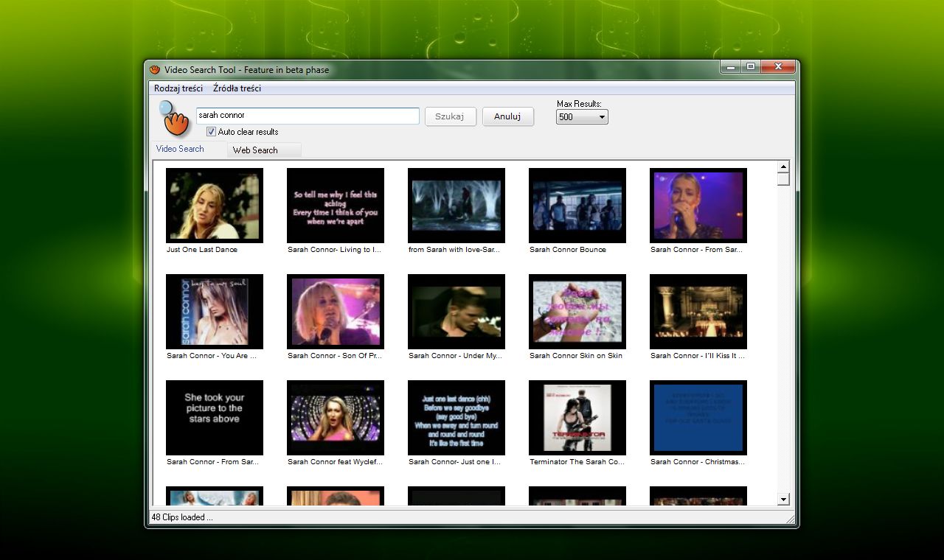Click the 'Sarah Connor - Christmas...' caption
Viewport: 944px width, 560px height.
[x=698, y=462]
